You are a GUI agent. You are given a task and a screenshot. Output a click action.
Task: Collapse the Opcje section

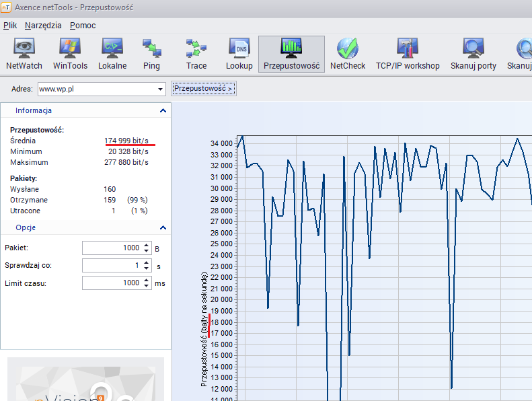click(163, 227)
